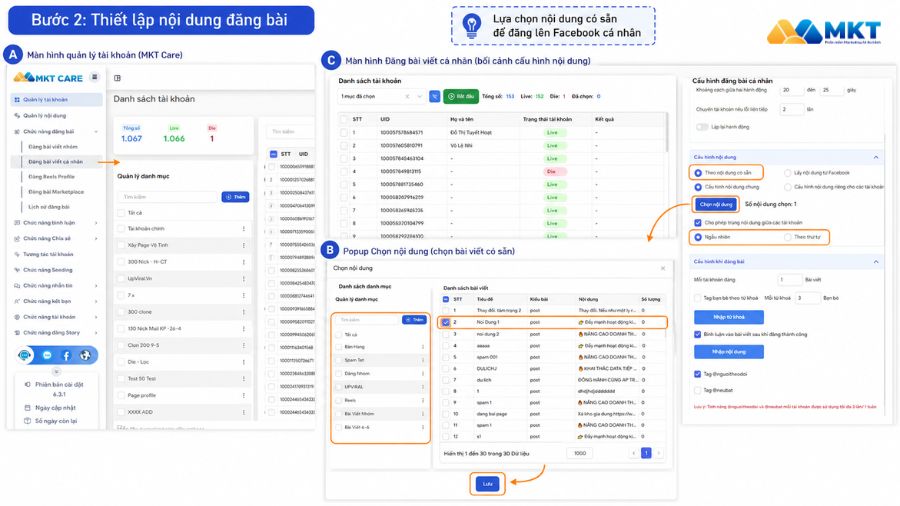The image size is (900, 506).
Task: Select 'Đăng Reels Profile' menu item
Action: [x=52, y=177]
